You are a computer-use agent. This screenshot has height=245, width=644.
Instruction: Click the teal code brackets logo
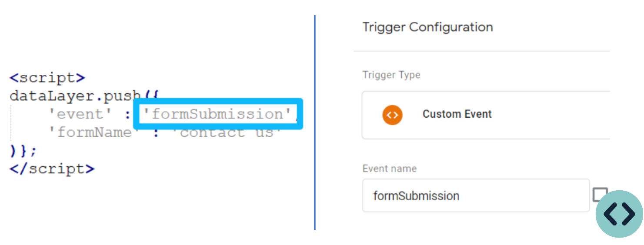[619, 214]
